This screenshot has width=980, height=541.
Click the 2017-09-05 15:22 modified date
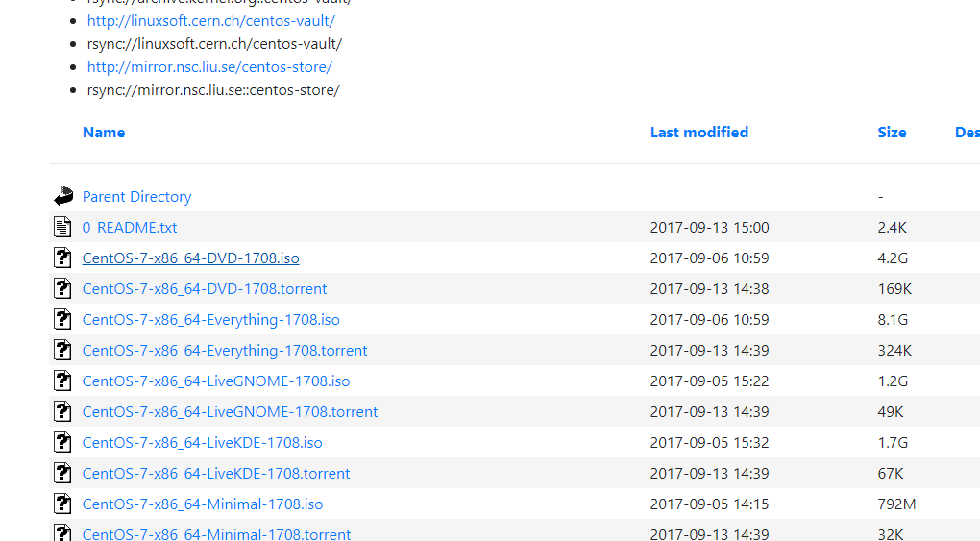[x=709, y=381]
